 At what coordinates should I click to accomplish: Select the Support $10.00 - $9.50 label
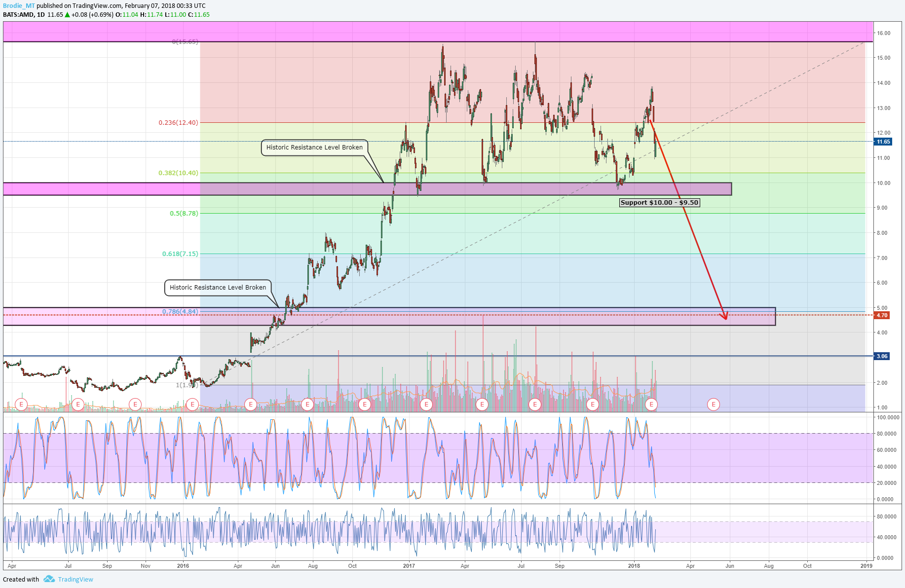point(659,202)
